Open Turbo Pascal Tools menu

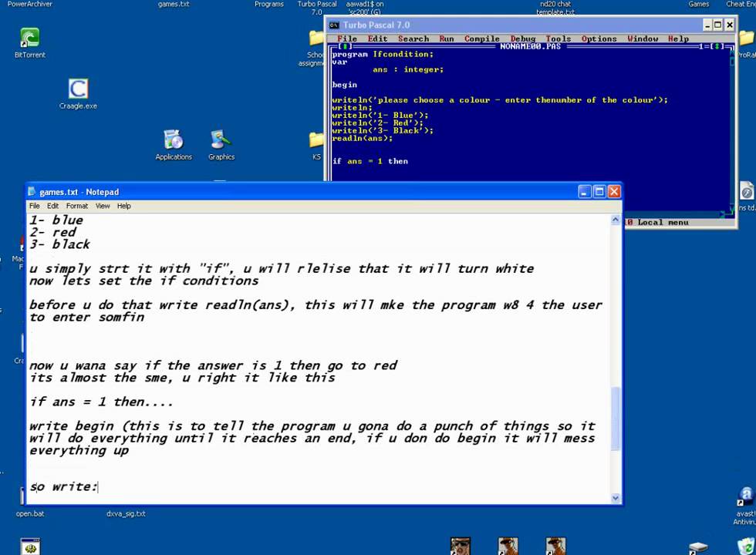coord(559,39)
